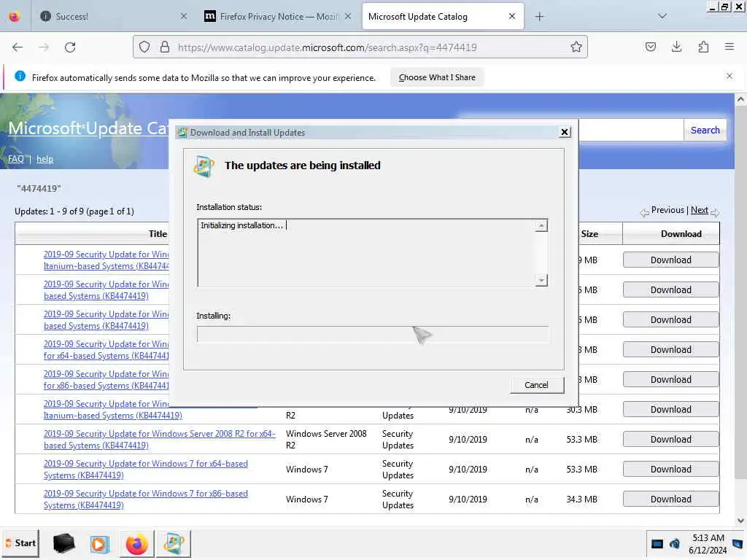Click the installation status scroll-down arrow
Viewport: 747px width, 560px height.
[x=541, y=280]
